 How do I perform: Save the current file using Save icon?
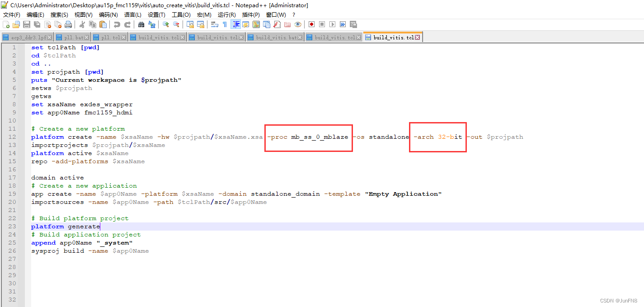click(27, 24)
